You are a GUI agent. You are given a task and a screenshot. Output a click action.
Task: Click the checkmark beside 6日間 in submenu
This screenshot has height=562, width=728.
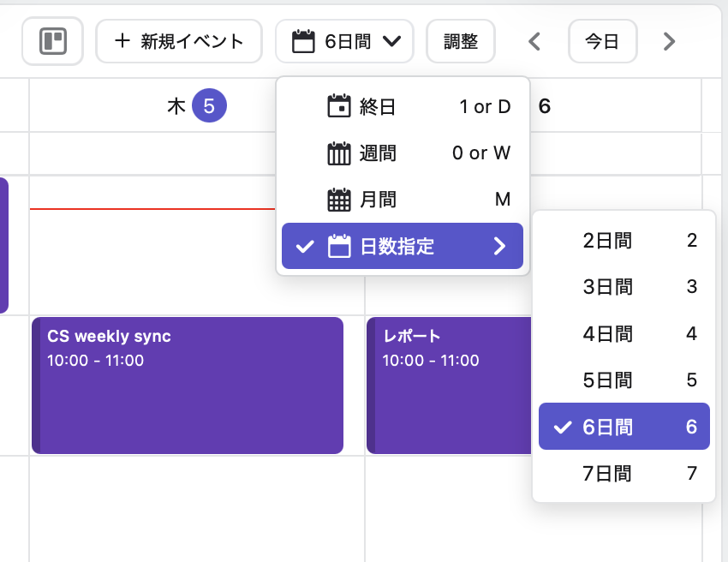[561, 426]
